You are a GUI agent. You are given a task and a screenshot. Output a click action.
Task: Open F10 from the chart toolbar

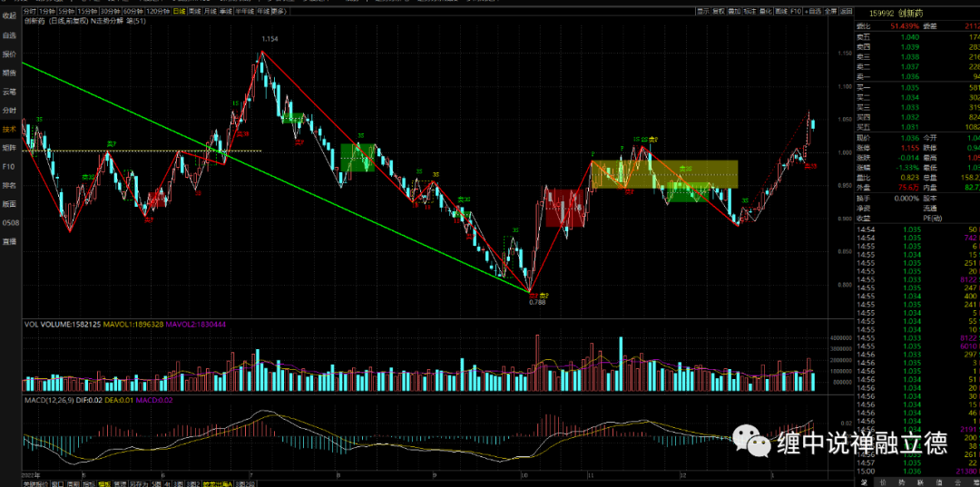pos(796,11)
